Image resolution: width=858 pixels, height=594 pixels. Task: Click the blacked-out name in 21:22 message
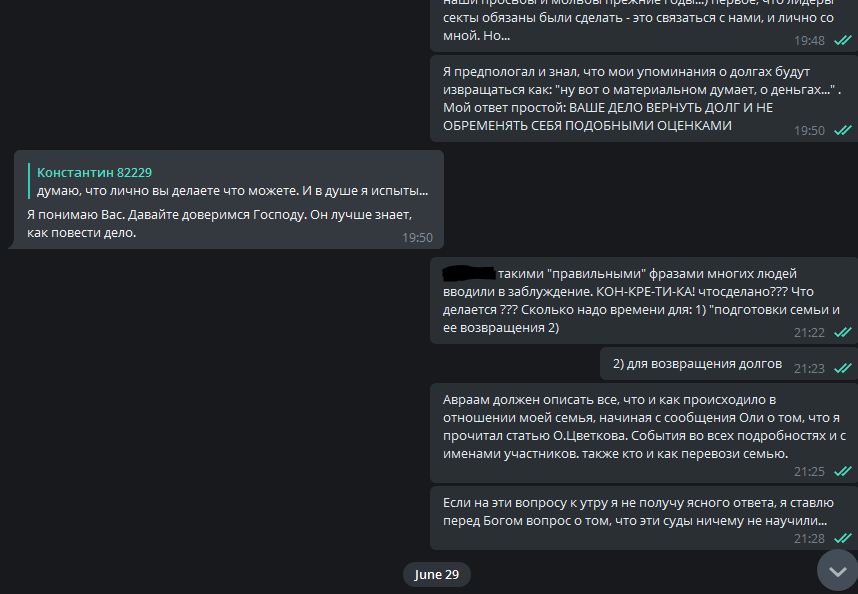pos(468,272)
